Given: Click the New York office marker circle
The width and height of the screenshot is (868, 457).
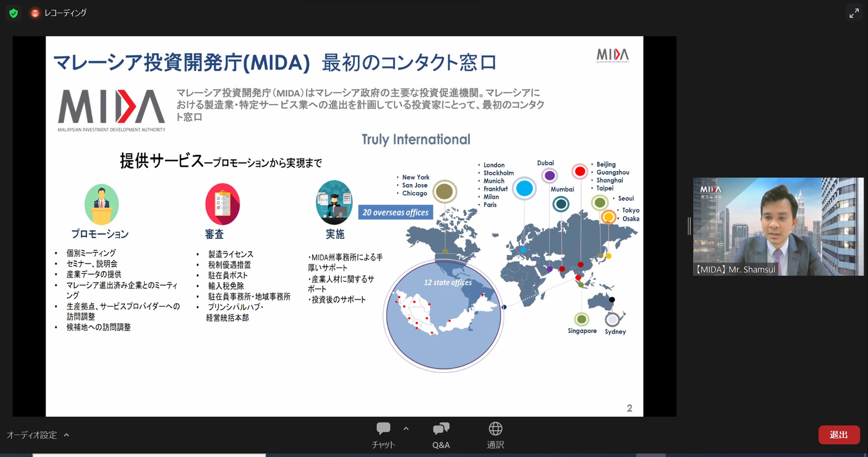Looking at the screenshot, I should coord(444,192).
